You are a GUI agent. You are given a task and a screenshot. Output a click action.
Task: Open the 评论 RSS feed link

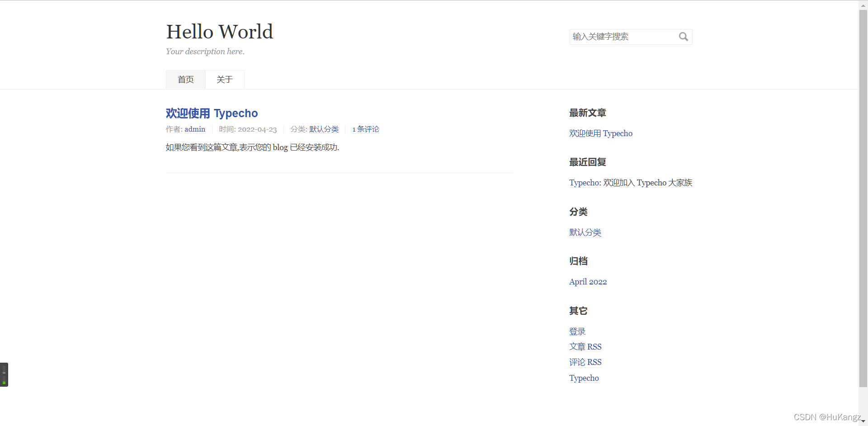[585, 362]
